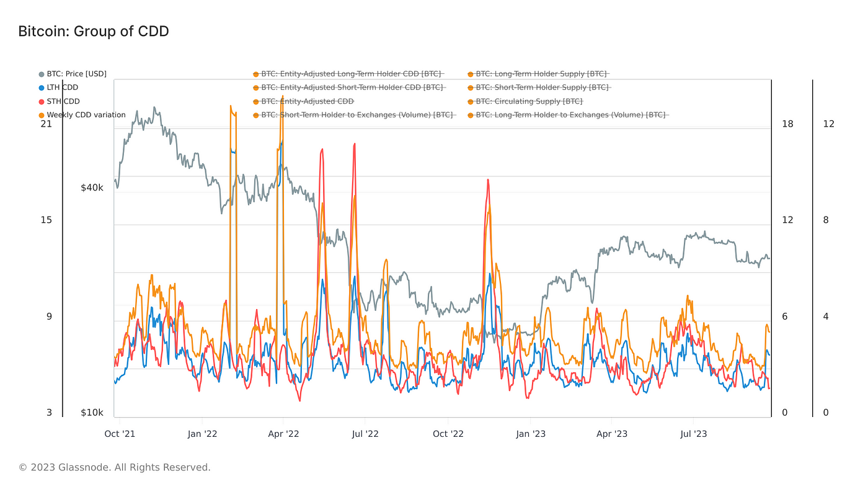Click the 3 value on left axis
Viewport: 868px width, 489px height.
pos(49,413)
